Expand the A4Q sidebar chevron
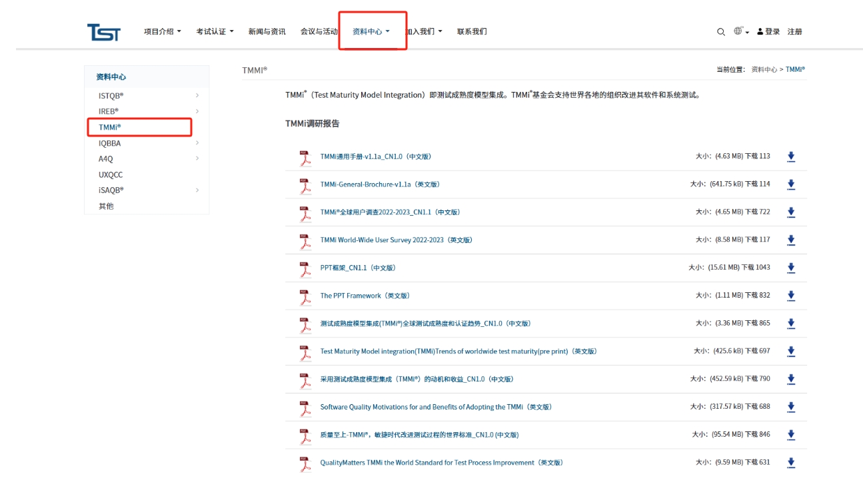Screen dimensions: 863x504 click(197, 158)
